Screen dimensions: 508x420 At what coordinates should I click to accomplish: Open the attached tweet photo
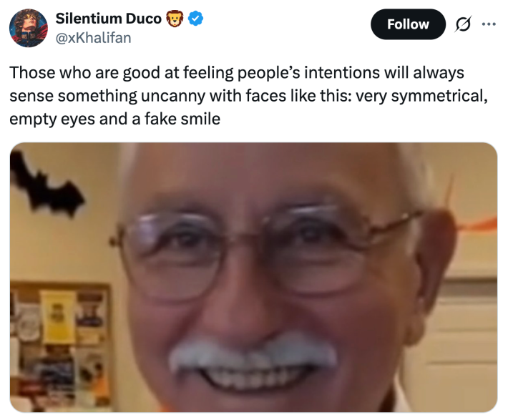(254, 278)
